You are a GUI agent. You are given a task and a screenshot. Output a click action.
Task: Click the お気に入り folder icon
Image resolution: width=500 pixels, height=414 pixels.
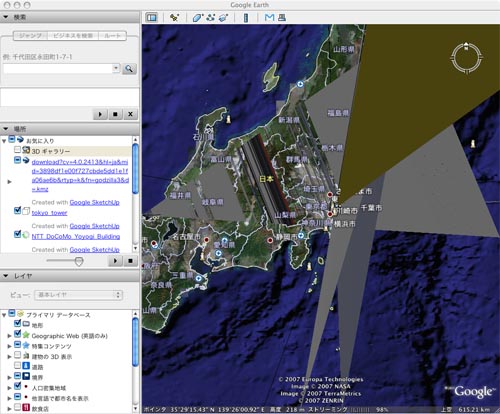coord(20,139)
